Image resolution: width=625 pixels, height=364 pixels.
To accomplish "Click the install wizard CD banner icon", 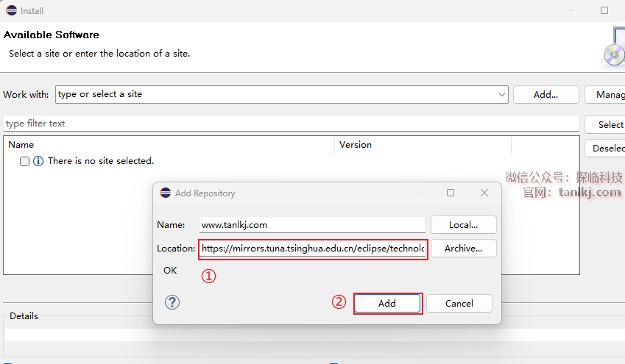I will click(613, 50).
